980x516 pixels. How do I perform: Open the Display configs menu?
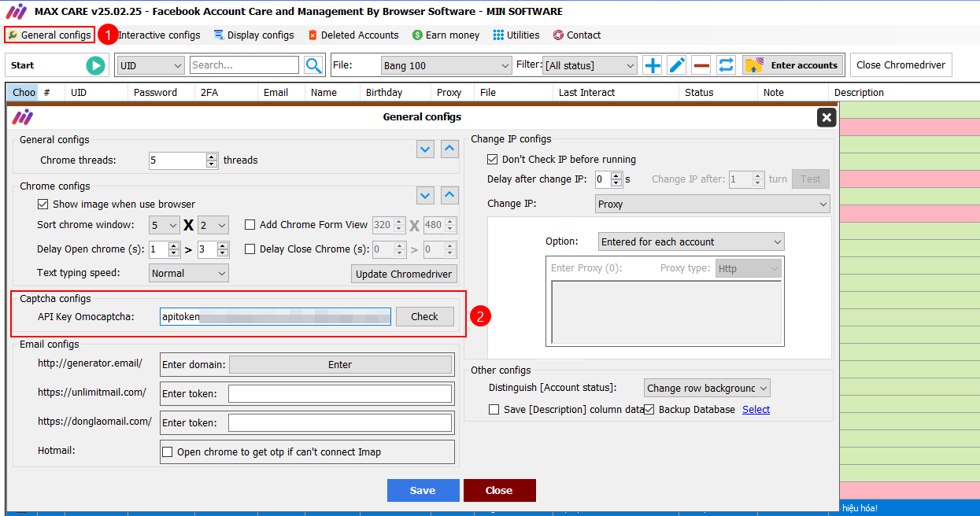(x=253, y=35)
